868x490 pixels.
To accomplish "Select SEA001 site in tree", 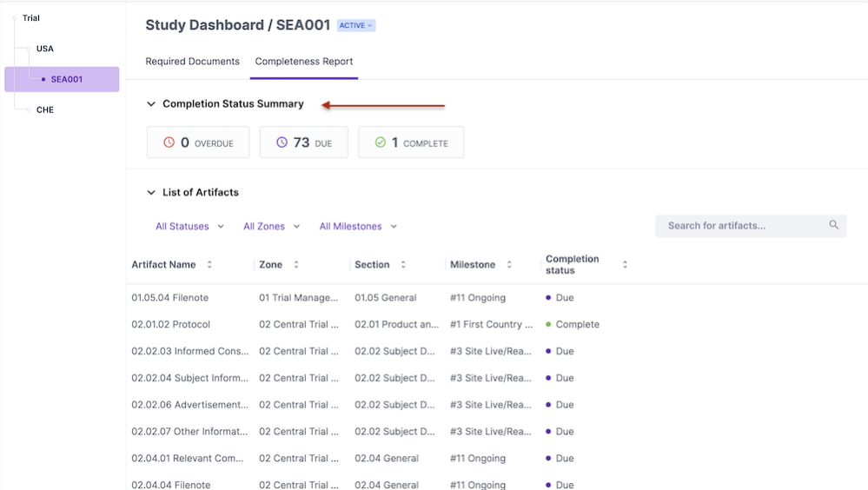I will click(62, 79).
